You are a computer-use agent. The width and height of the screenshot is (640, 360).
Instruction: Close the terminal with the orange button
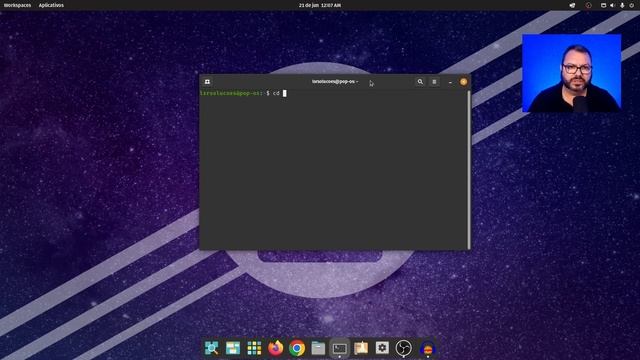point(463,82)
